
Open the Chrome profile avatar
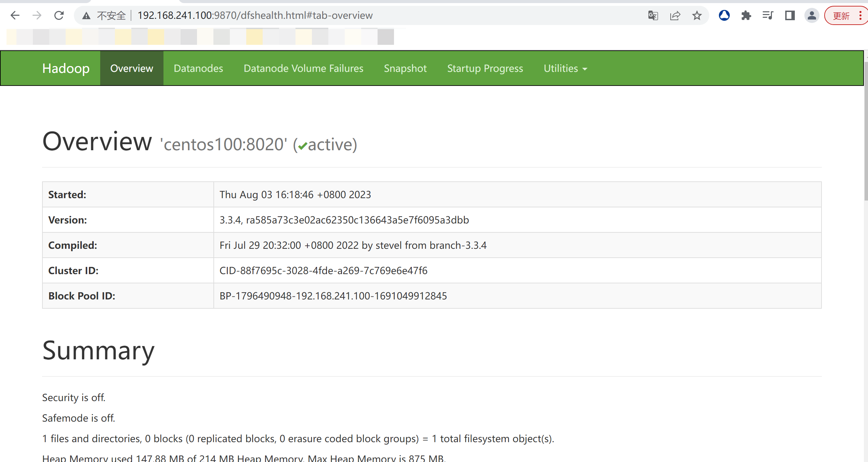point(812,15)
